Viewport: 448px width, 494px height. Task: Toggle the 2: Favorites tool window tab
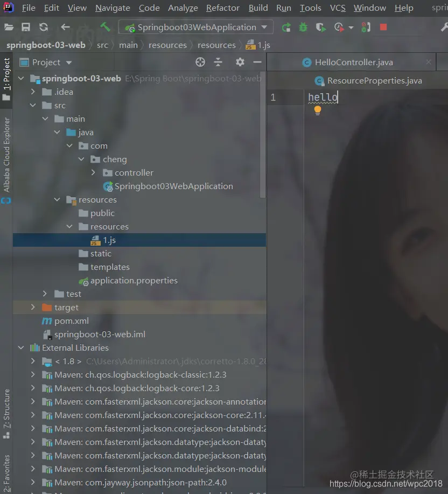6,474
